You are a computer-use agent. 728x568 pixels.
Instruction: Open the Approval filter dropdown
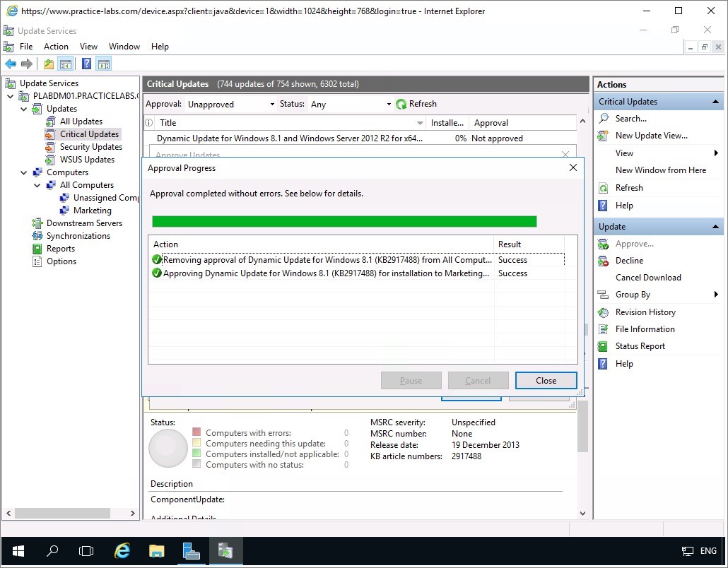[272, 105]
